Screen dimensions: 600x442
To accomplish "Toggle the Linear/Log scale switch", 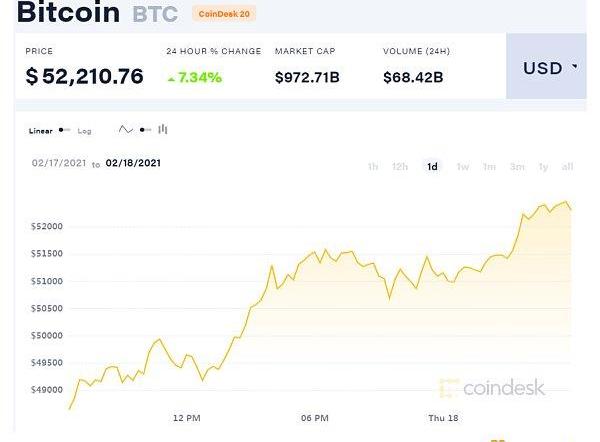I will coord(64,130).
